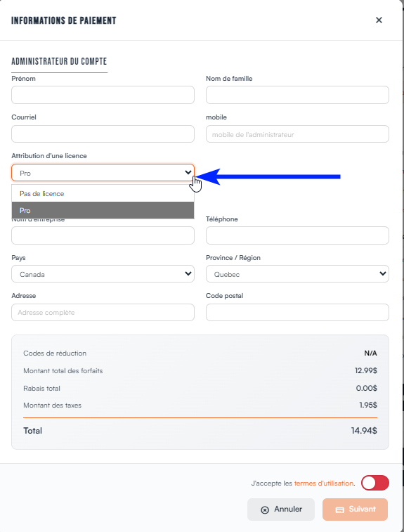Click the circled-x icon in Annuler button
Image resolution: width=404 pixels, height=532 pixels.
coord(265,510)
